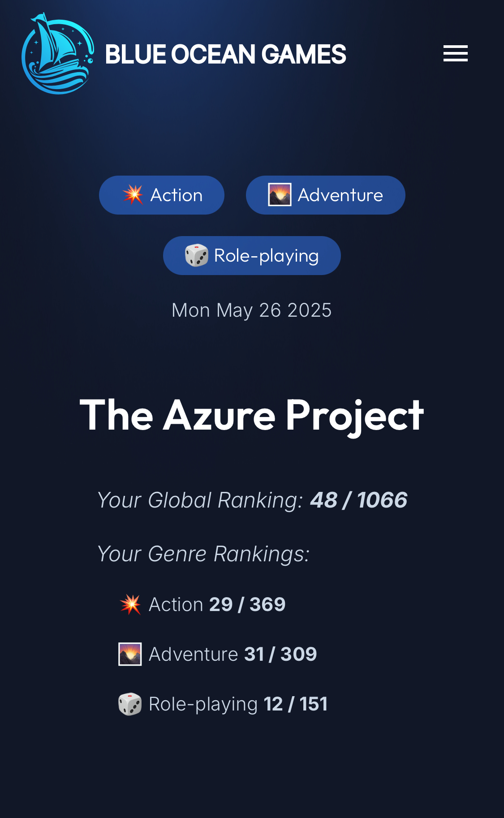This screenshot has width=504, height=818.
Task: Open the hamburger navigation menu
Action: point(455,54)
